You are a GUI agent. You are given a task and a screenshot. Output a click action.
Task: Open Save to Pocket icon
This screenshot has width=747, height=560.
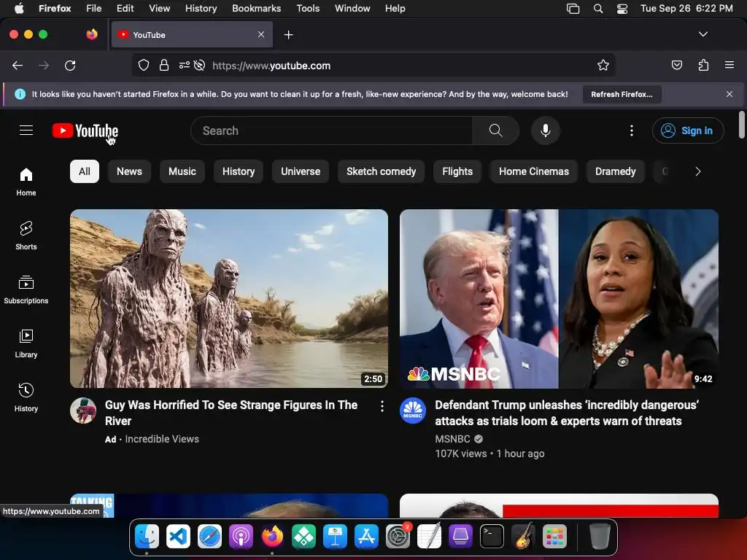[x=676, y=65]
